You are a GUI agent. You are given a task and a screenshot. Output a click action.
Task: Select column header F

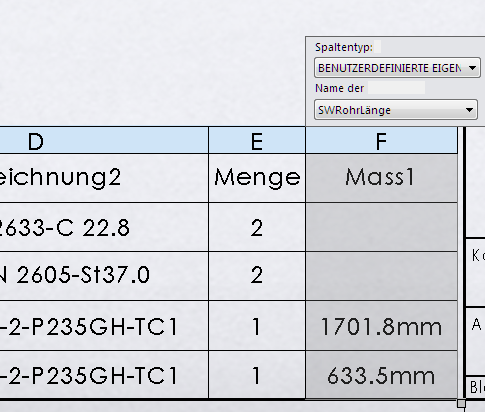[x=381, y=141]
